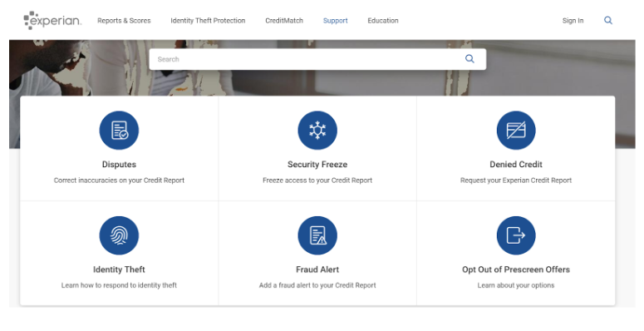The height and width of the screenshot is (331, 644).
Task: Open the Reports & Scores menu
Action: pos(124,21)
